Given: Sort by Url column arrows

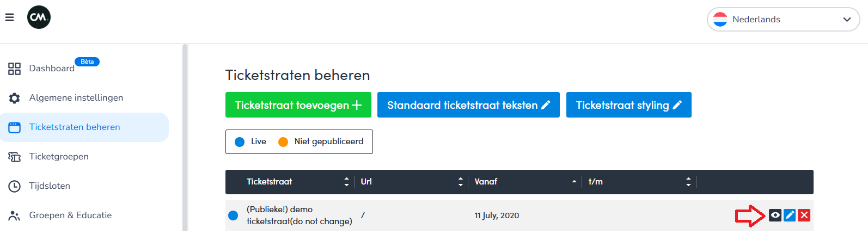Looking at the screenshot, I should pyautogui.click(x=461, y=182).
